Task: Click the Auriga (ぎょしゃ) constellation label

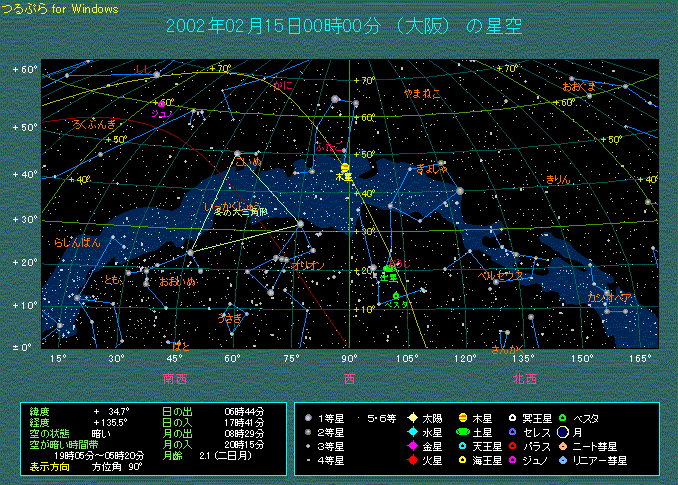Action: (x=432, y=169)
